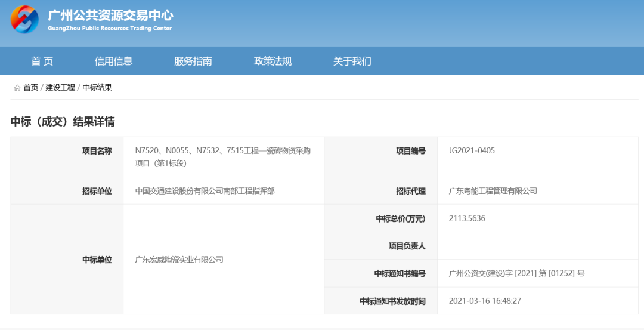
Task: Click the 中标单位 label cell
Action: coord(67,260)
